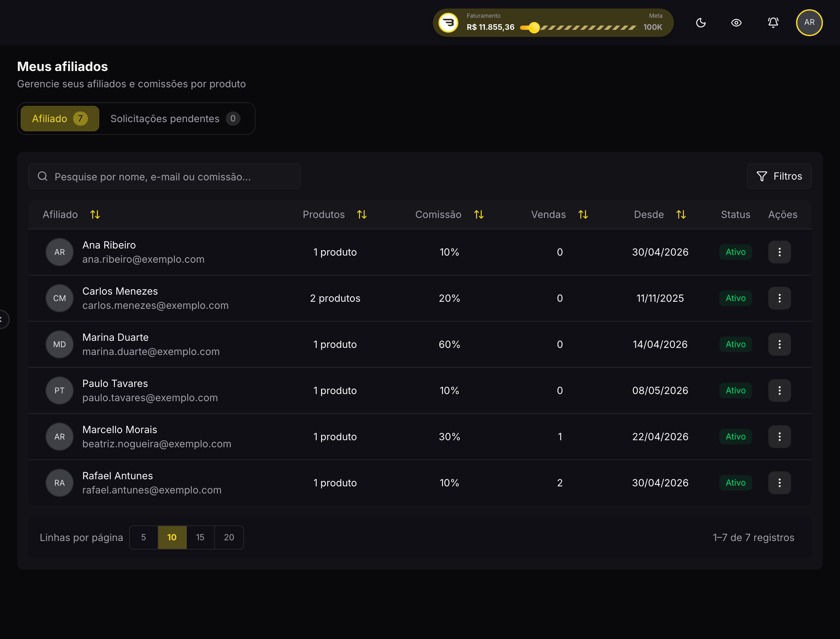
Task: Open the actions menu for Paulo Tavares
Action: (780, 390)
